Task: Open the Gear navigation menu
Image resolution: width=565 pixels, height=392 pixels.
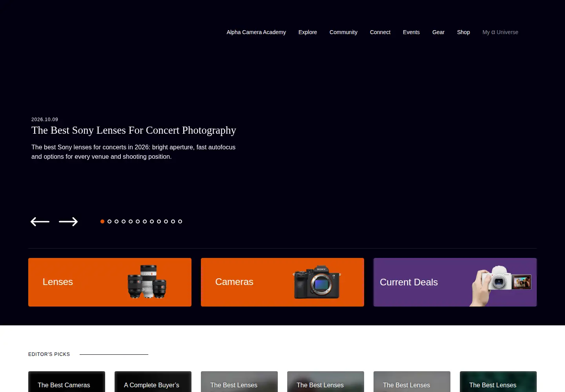Action: pos(438,32)
